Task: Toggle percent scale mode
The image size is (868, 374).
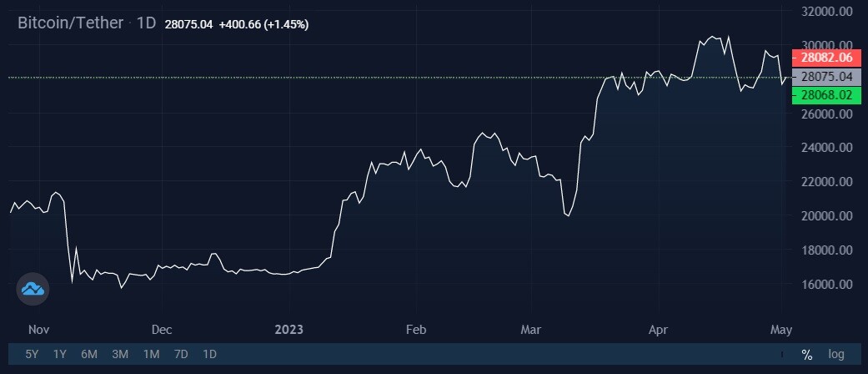Action: click(x=806, y=355)
